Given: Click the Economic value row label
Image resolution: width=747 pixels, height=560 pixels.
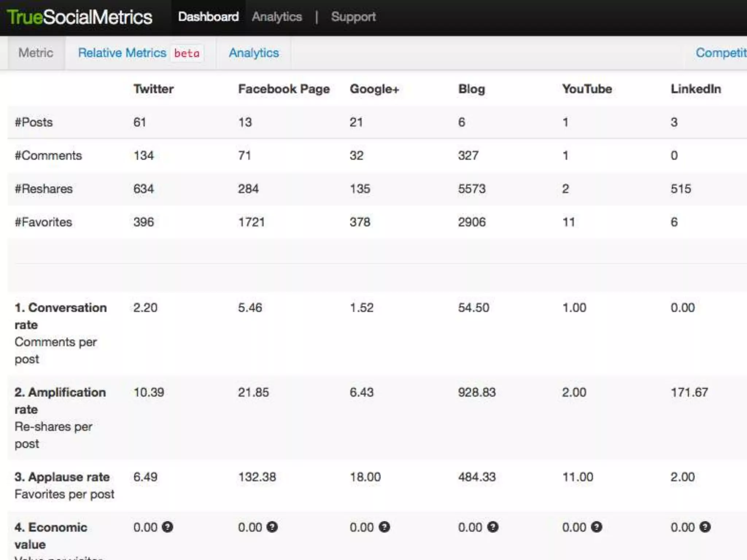Looking at the screenshot, I should coord(51,536).
